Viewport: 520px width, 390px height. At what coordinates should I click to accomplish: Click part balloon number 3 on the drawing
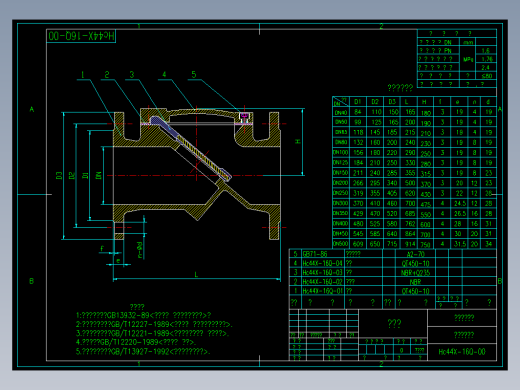click(132, 75)
